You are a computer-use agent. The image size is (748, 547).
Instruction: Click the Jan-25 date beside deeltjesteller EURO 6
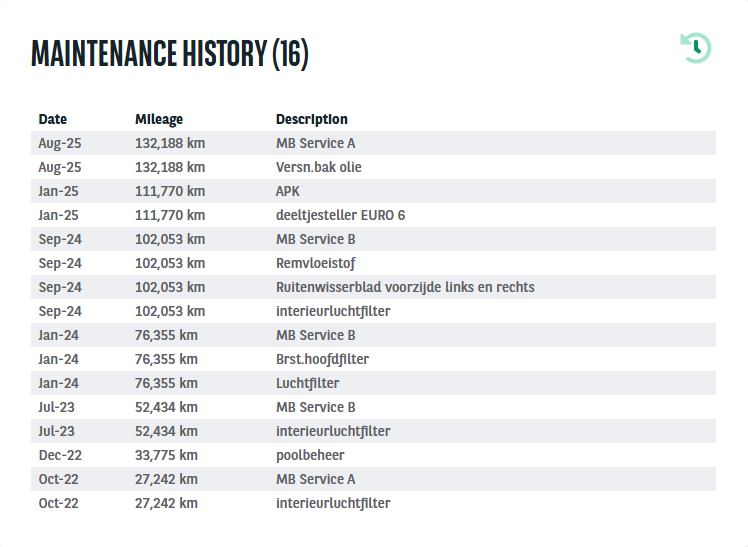coord(58,215)
